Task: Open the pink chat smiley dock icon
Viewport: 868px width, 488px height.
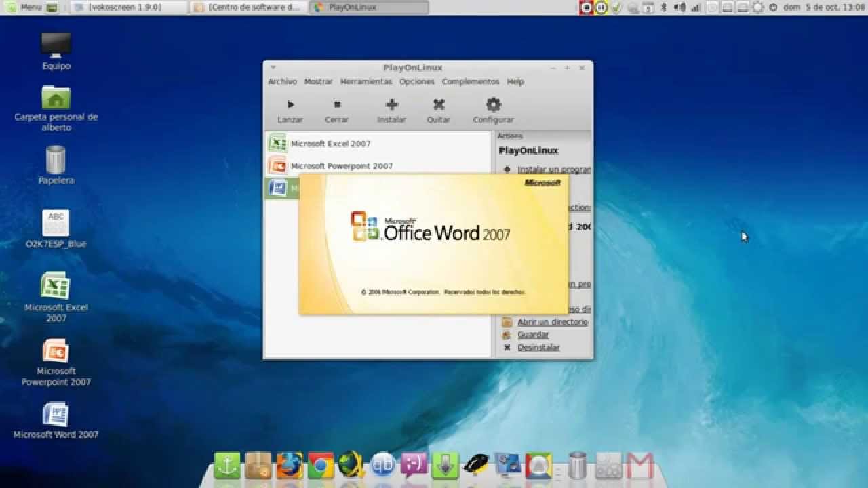Action: 414,466
